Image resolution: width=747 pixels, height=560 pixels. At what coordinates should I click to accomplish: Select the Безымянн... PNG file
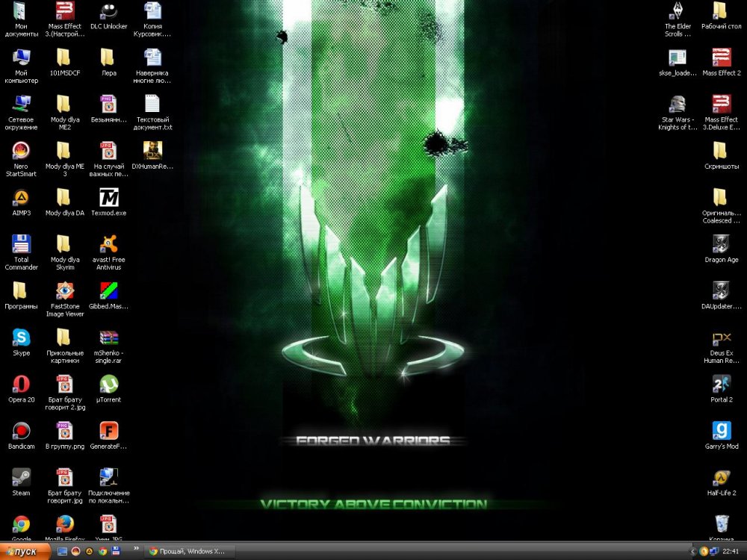click(x=108, y=108)
